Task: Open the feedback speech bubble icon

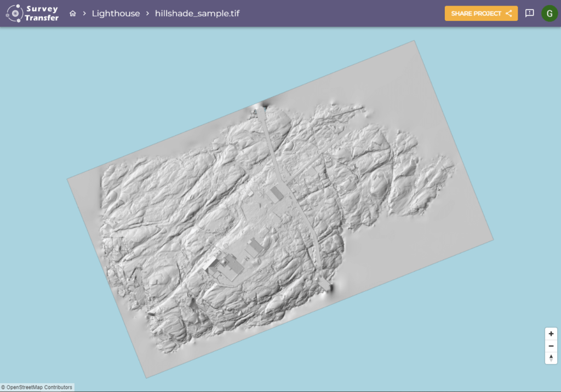Action: pyautogui.click(x=529, y=13)
